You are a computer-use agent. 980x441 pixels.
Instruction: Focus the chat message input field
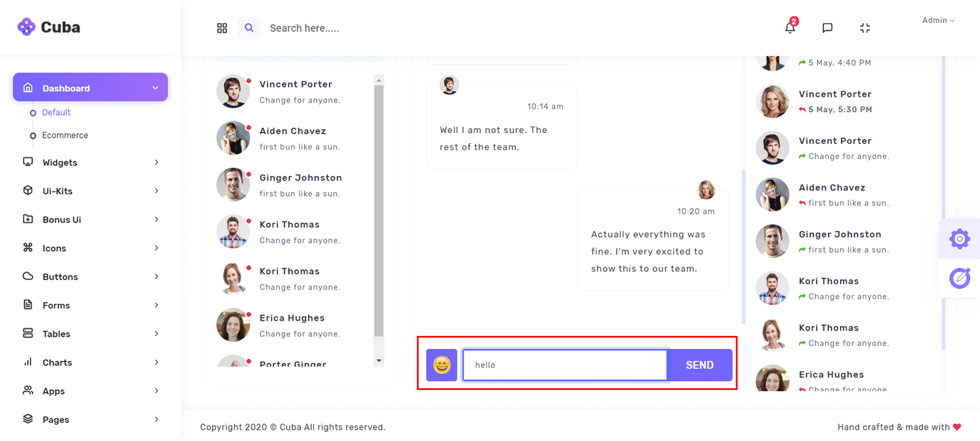pos(565,365)
